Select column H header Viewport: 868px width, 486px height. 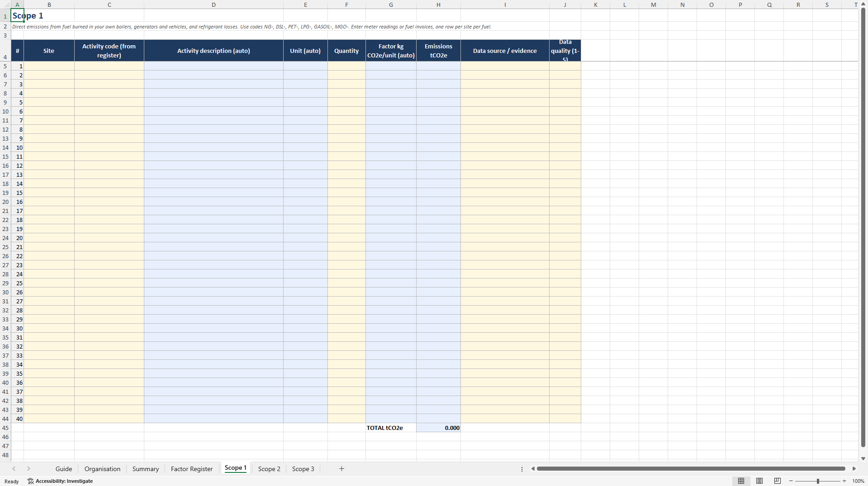click(438, 5)
